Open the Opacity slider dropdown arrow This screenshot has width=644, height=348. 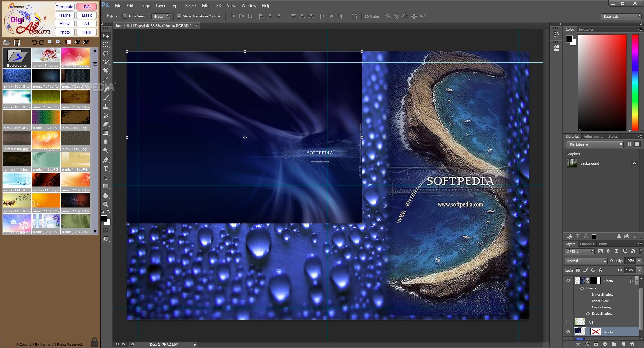tap(639, 261)
